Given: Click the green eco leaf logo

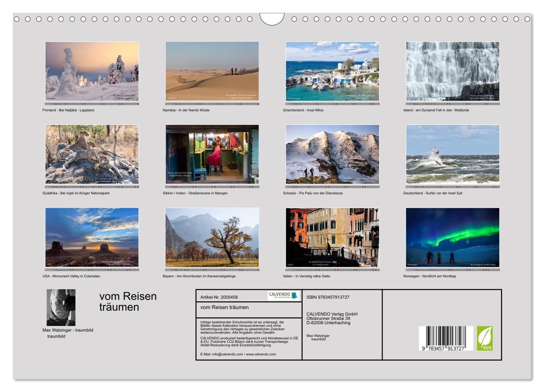Looking at the screenshot, I should point(484,338).
